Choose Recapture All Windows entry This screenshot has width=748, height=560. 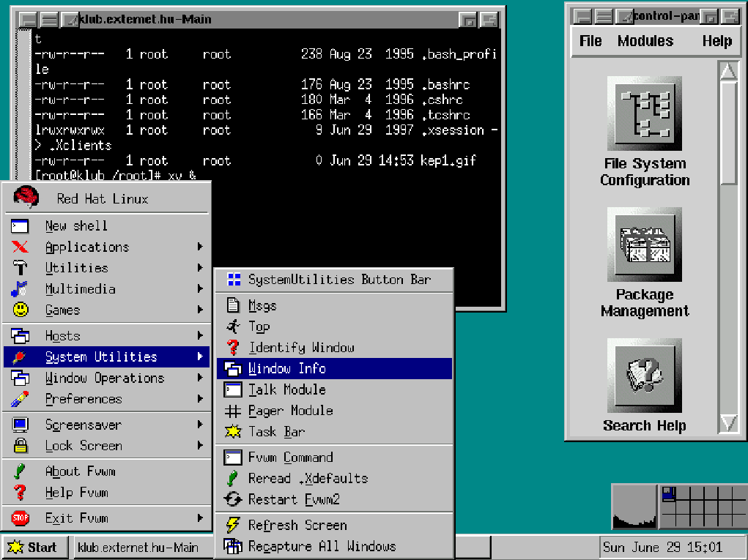pyautogui.click(x=334, y=546)
